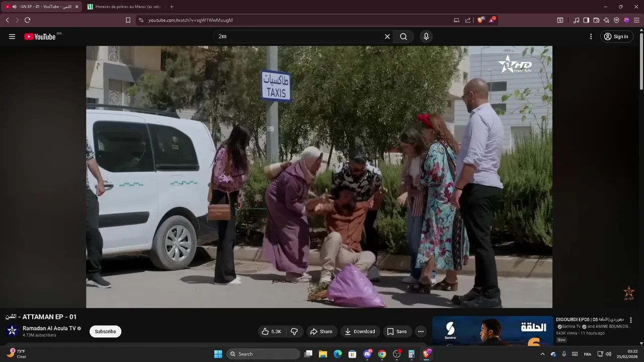Open Google Chrome from taskbar
Screen dimensions: 644x362
pyautogui.click(x=382, y=354)
